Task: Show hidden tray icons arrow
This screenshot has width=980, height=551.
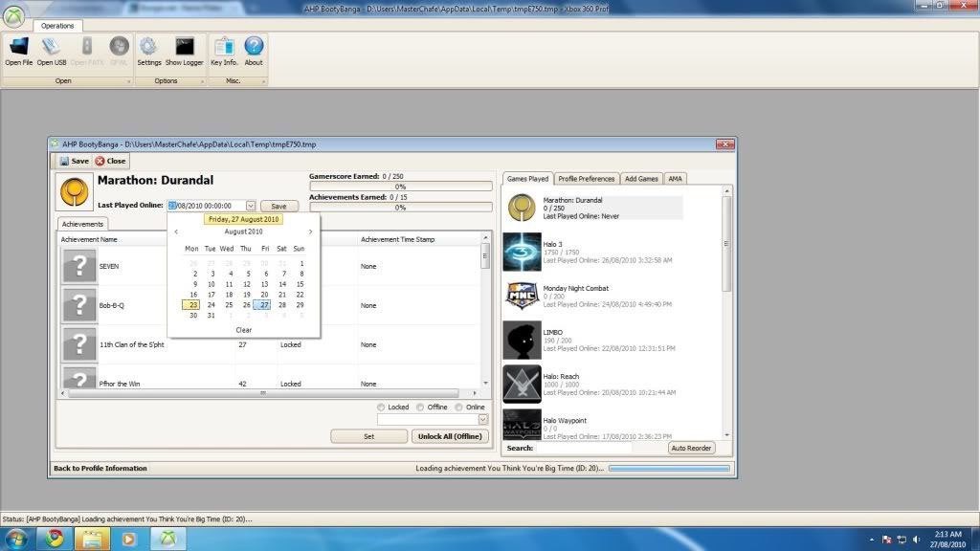Action: pyautogui.click(x=871, y=540)
